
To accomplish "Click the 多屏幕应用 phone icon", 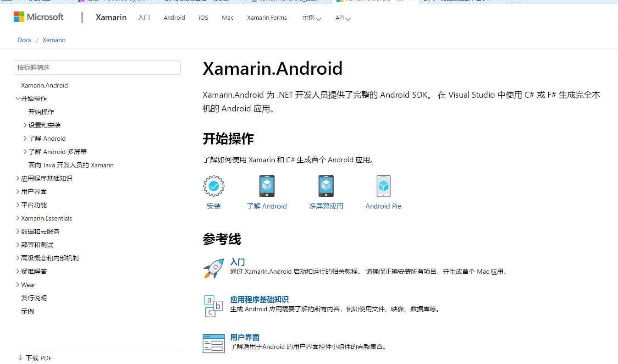I will click(326, 186).
